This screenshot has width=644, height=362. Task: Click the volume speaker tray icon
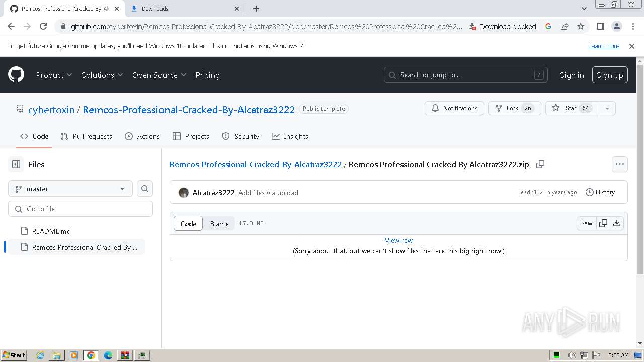point(572,355)
